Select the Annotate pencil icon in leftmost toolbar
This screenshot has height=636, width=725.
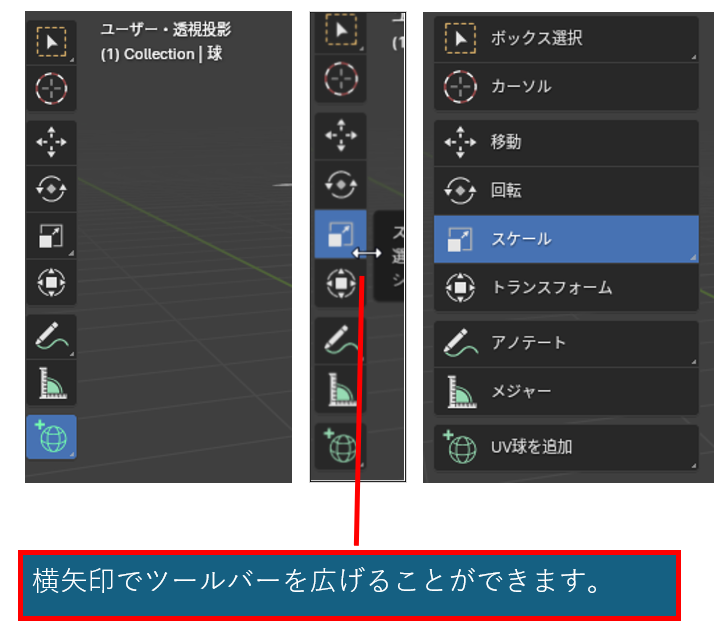tap(50, 336)
